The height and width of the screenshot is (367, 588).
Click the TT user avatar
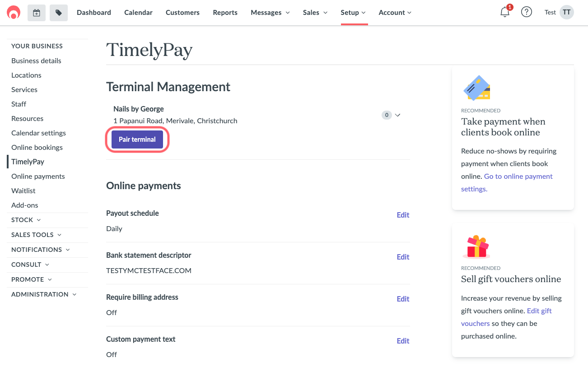pos(567,12)
